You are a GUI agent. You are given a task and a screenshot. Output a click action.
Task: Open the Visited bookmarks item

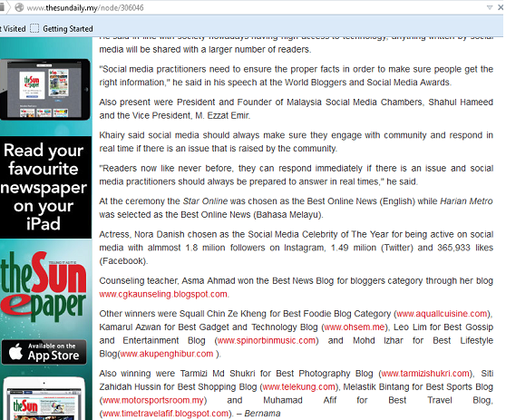point(13,29)
